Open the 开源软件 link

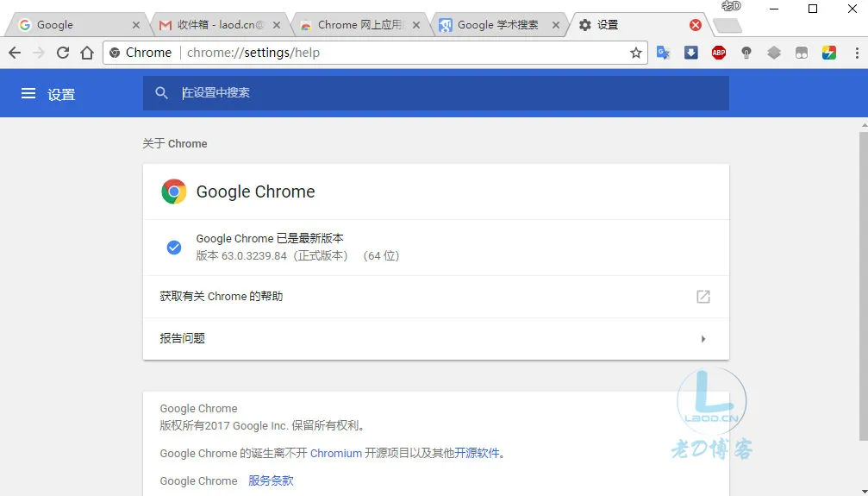[477, 454]
